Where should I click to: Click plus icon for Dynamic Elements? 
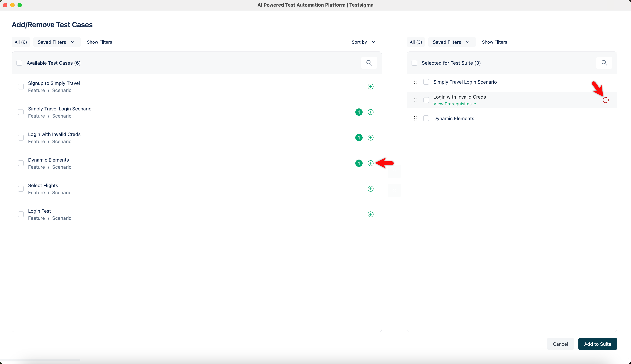(370, 163)
